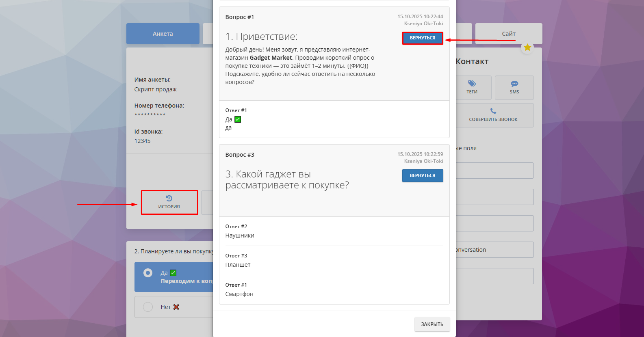Screen dimensions: 644x337
Task: Click the red cross icon beside Нет
Action: point(176,307)
